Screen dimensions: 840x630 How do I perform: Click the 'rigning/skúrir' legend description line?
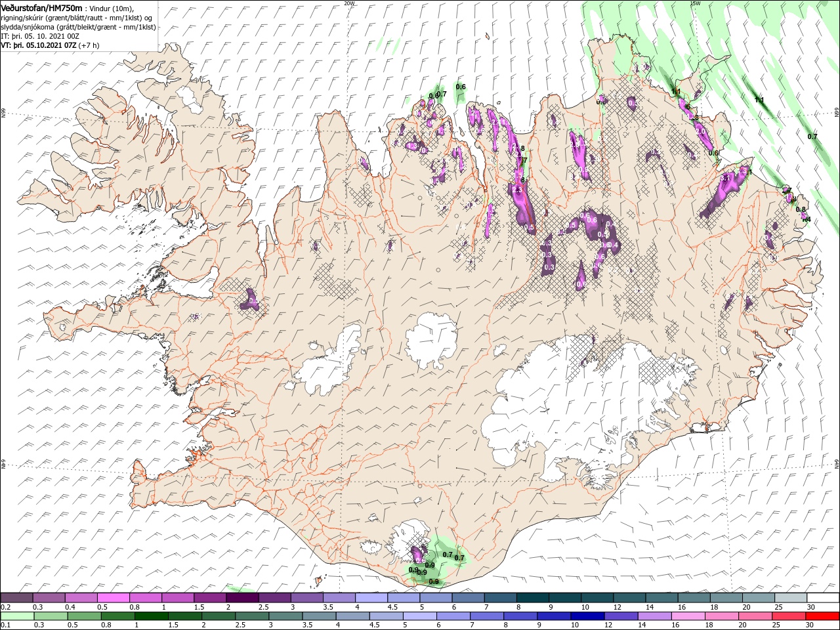(76, 18)
